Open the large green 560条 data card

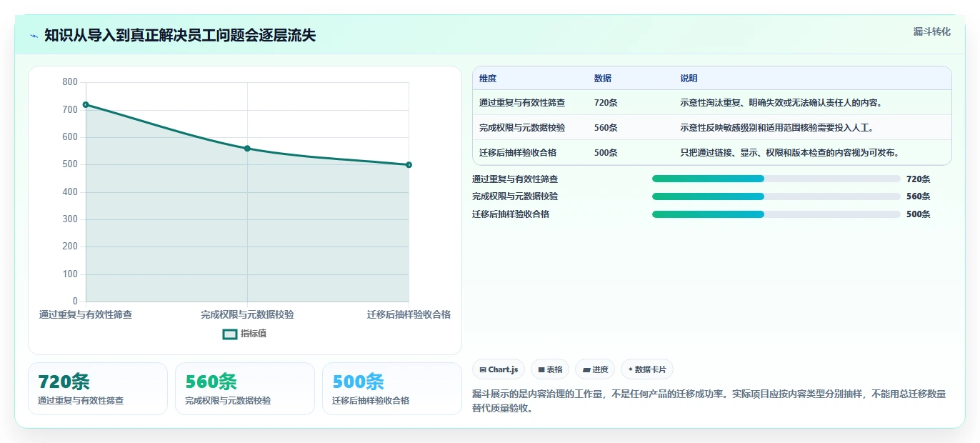click(245, 389)
